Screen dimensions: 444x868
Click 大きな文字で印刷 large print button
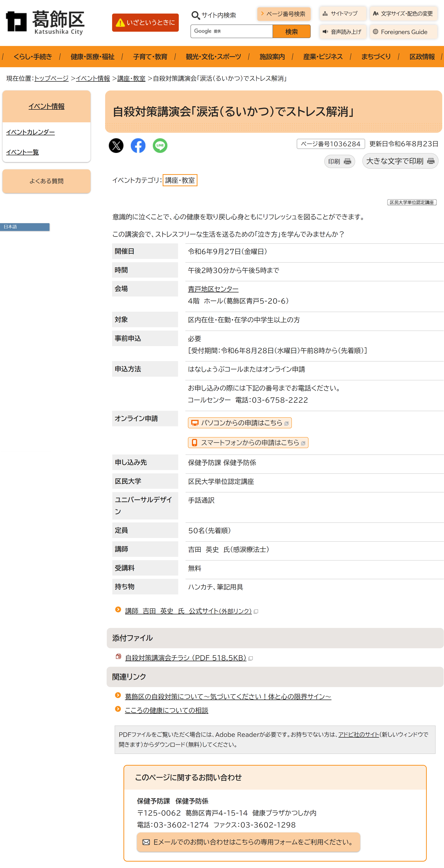pos(400,161)
